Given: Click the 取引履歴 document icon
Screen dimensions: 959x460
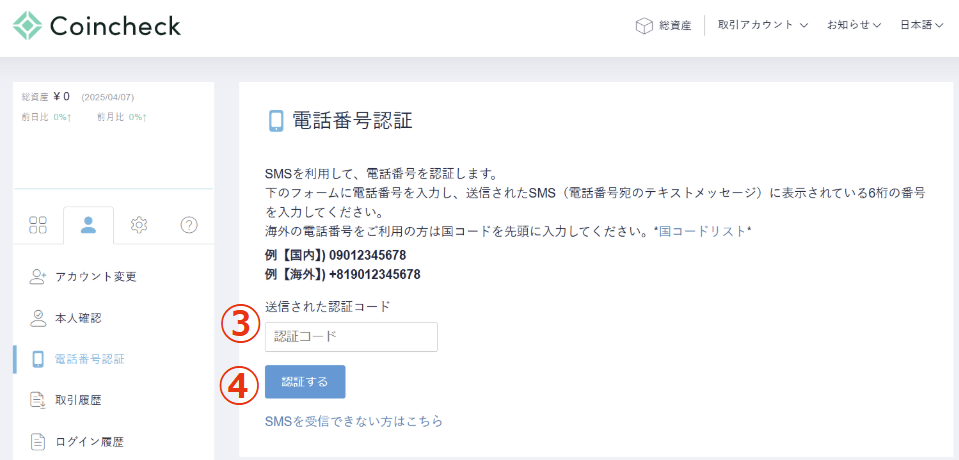Looking at the screenshot, I should click(38, 400).
